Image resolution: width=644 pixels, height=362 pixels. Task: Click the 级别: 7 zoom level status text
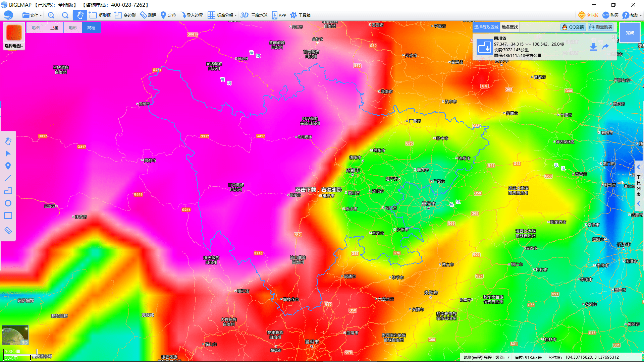[502, 357]
